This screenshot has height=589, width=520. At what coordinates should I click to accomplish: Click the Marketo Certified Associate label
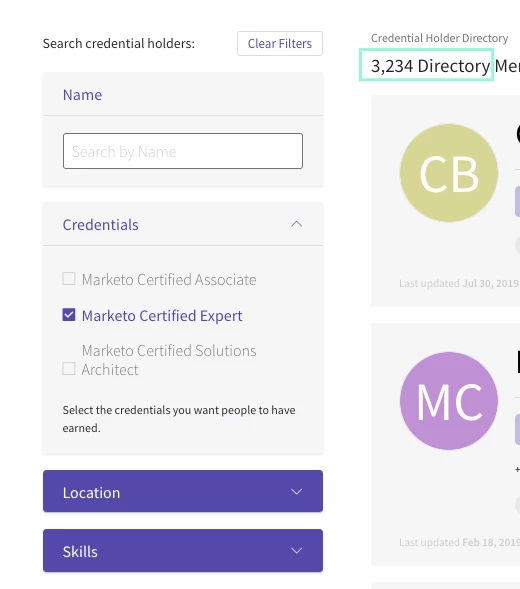tap(169, 280)
